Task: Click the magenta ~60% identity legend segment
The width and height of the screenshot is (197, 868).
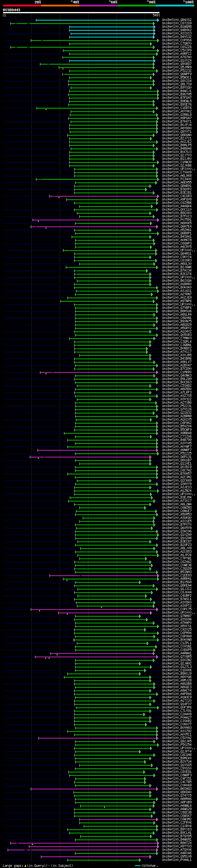Action: click(98, 6)
